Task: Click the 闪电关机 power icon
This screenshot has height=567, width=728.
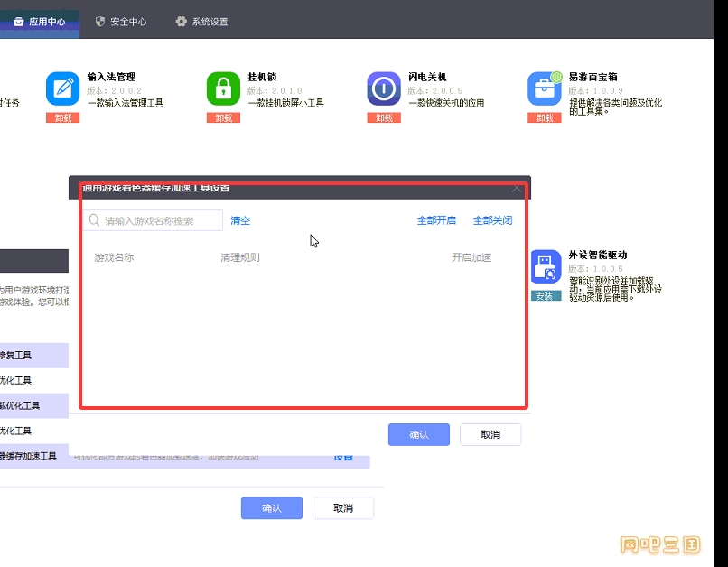Action: [x=384, y=89]
